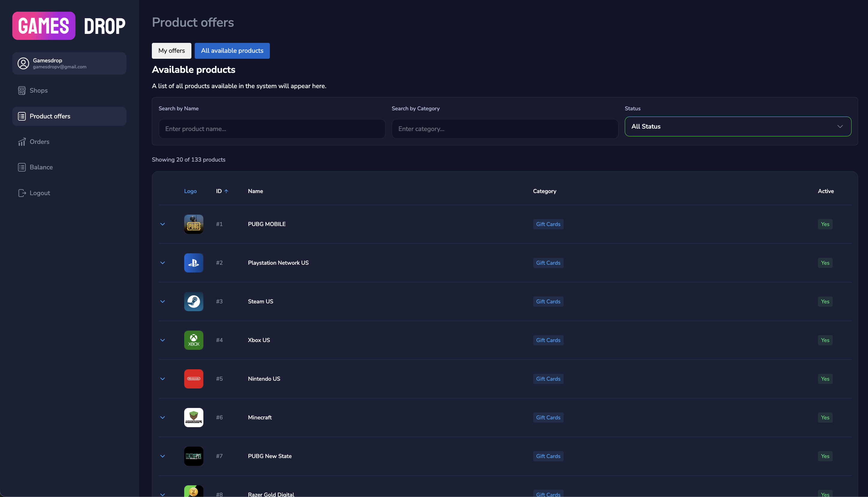Expand the Playstation Network US row

[x=163, y=263]
